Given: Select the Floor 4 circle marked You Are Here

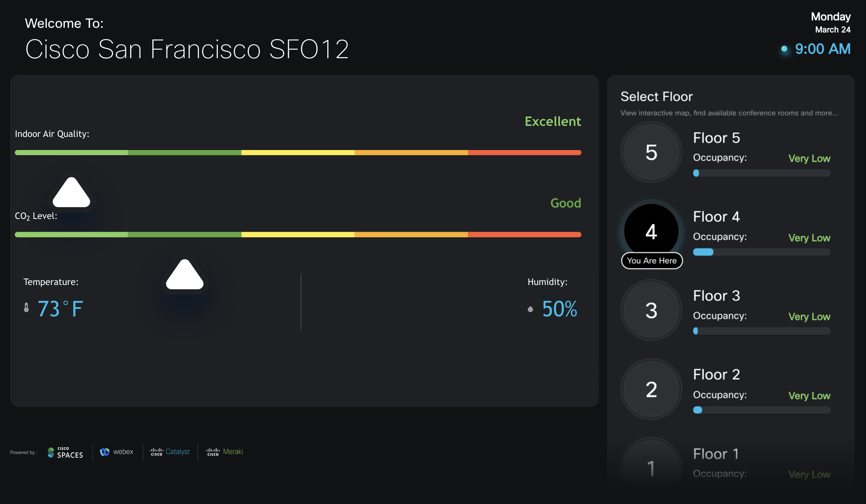Looking at the screenshot, I should [x=651, y=231].
